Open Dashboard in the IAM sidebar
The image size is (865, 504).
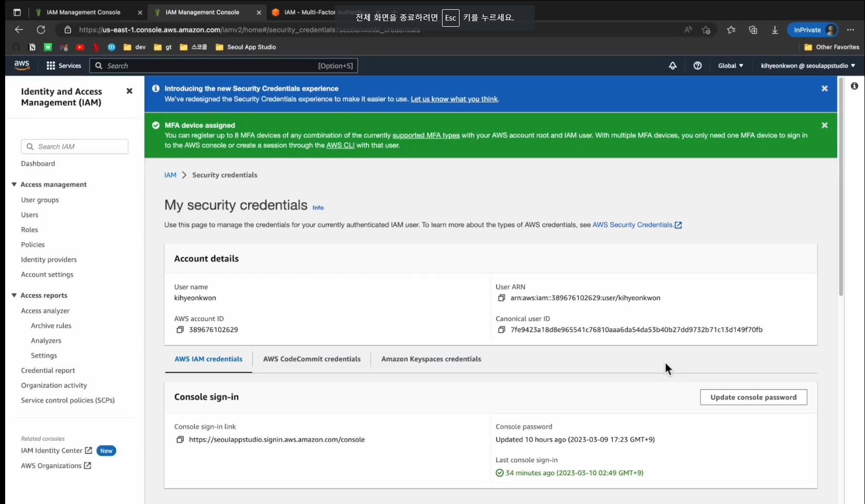38,164
